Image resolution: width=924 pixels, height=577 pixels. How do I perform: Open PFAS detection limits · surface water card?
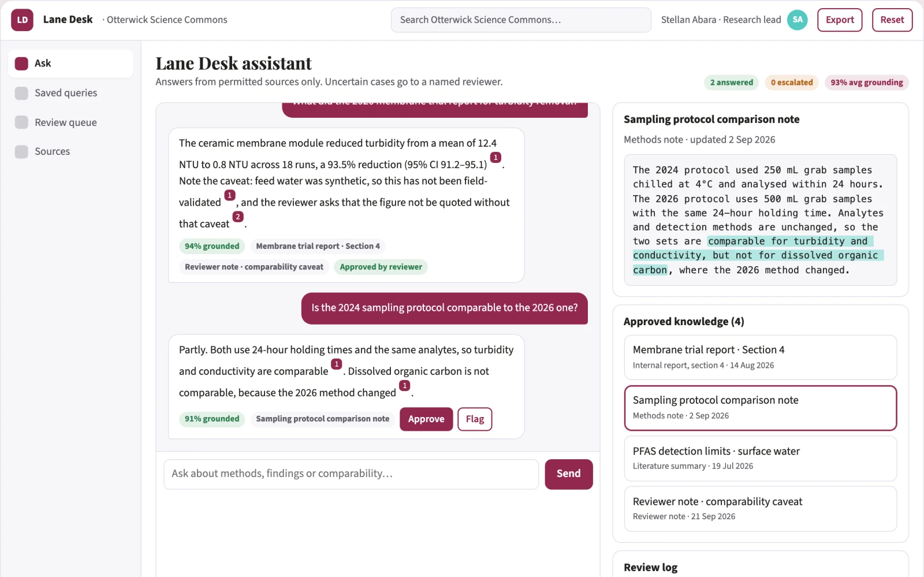[760, 459]
